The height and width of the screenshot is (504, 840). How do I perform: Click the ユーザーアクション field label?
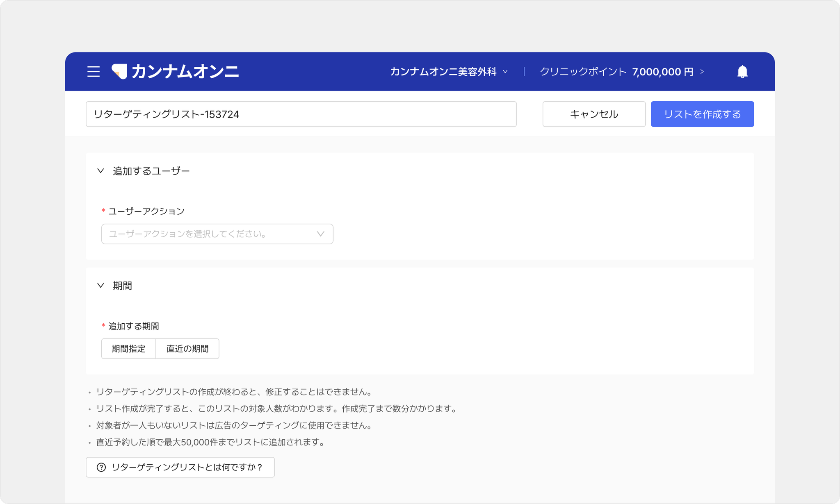point(146,211)
